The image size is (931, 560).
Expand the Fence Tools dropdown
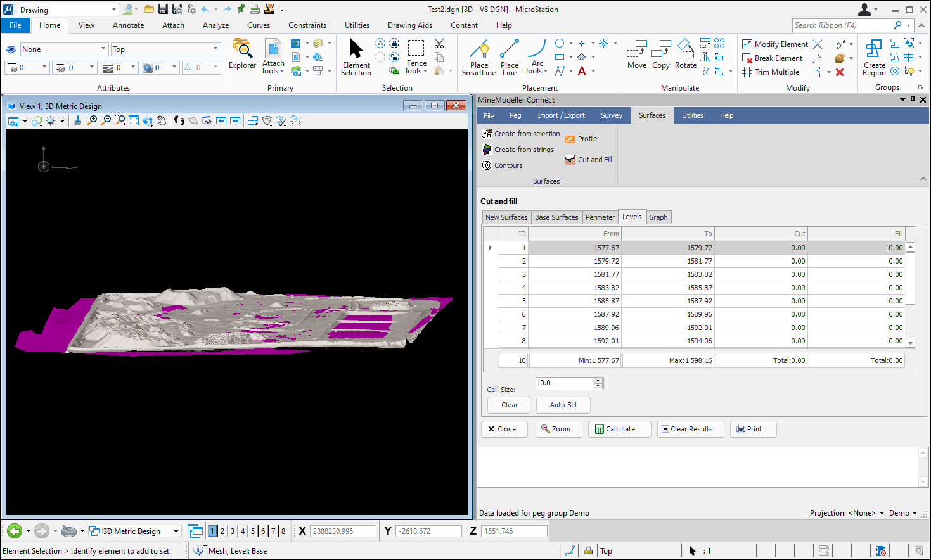tap(416, 67)
